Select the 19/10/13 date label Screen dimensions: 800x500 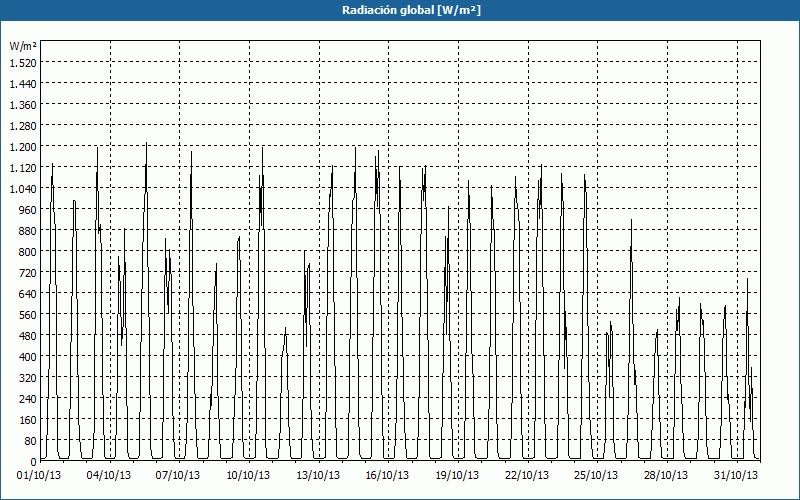coord(457,476)
